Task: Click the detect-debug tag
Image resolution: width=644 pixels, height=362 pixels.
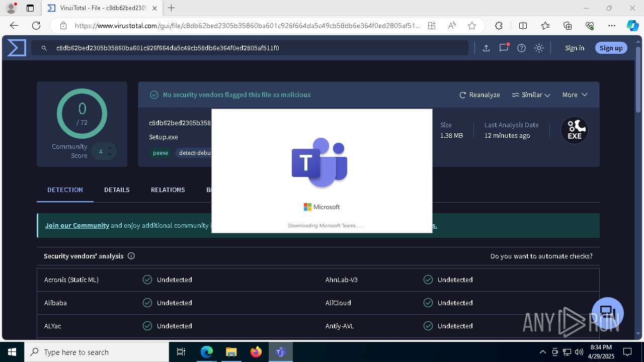Action: [x=194, y=153]
